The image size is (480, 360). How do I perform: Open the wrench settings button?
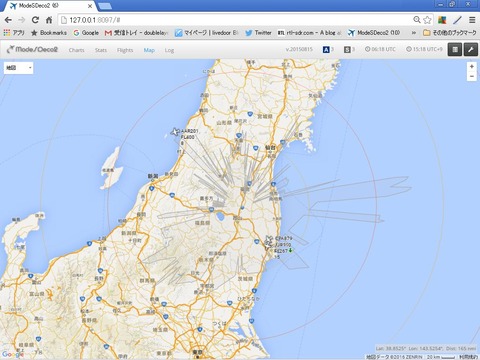(471, 50)
